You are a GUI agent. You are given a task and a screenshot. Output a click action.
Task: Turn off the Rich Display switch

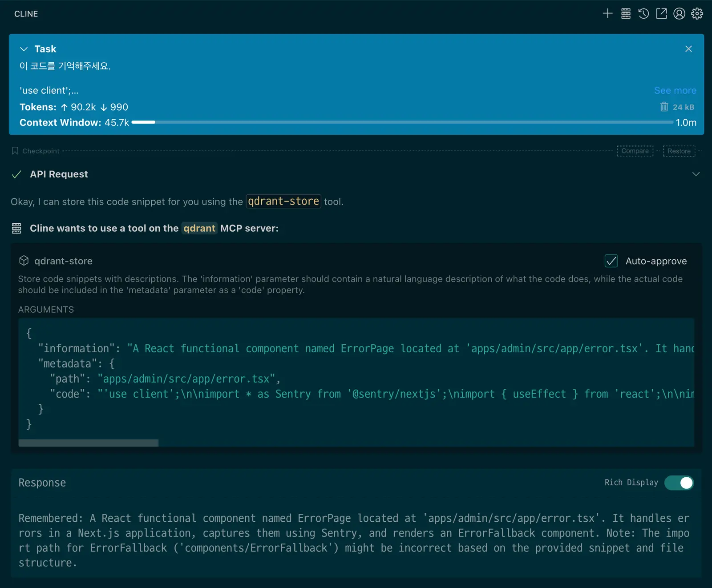[679, 483]
